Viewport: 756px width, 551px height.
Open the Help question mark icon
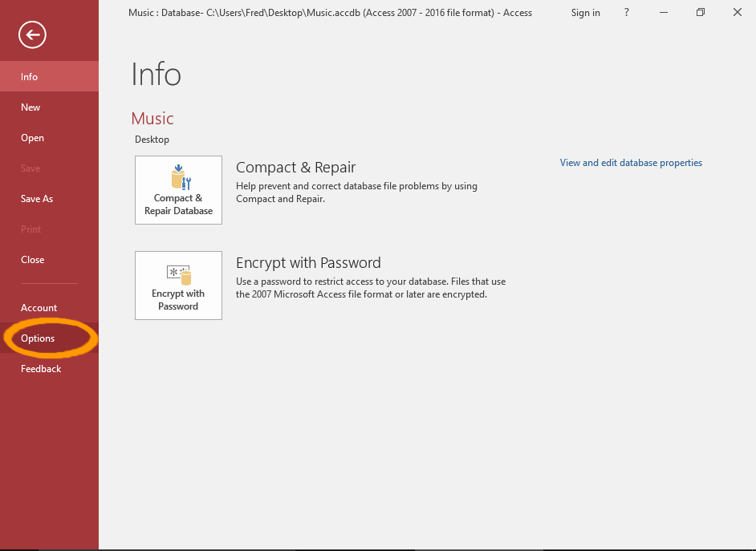pyautogui.click(x=627, y=13)
